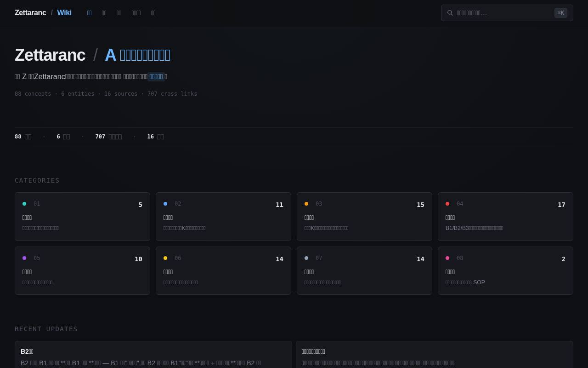Click the count 5 on card 01
Image resolution: width=588 pixels, height=368 pixels.
click(140, 205)
